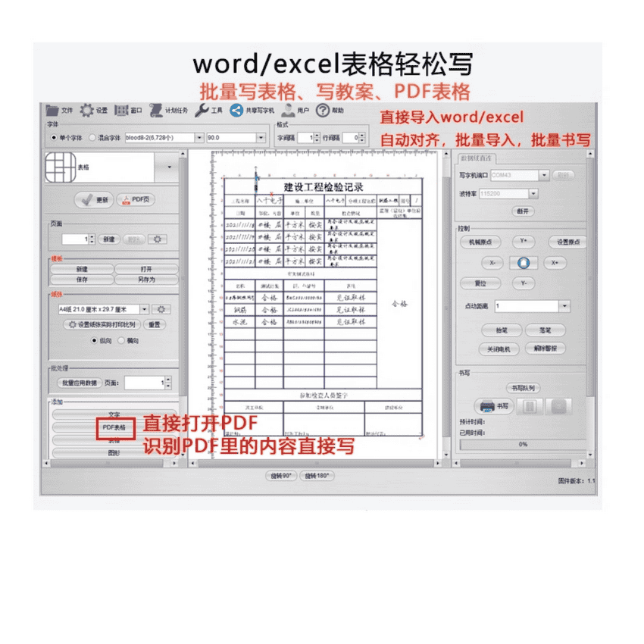
Task: Adjust the 页面 page number spinner
Action: (x=92, y=239)
